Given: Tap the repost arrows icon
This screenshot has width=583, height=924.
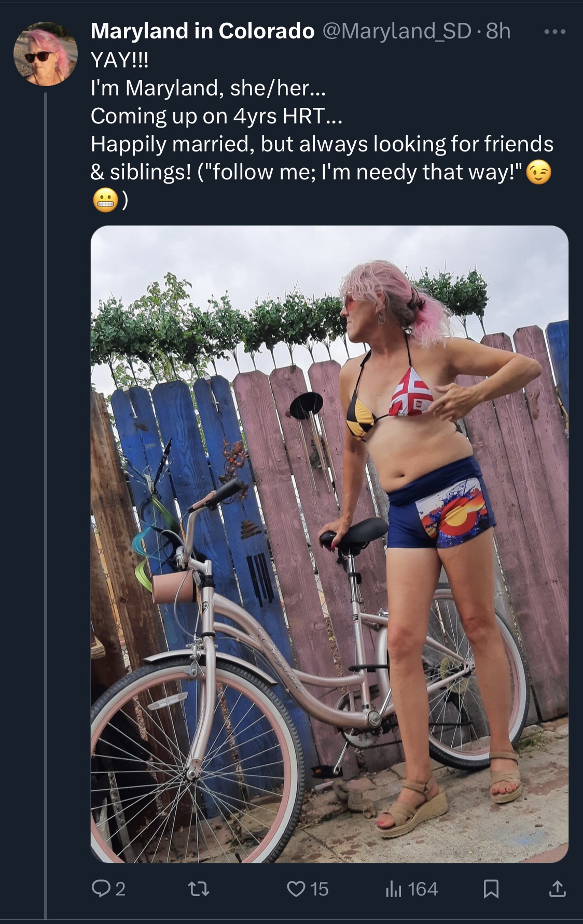Looking at the screenshot, I should (x=198, y=890).
